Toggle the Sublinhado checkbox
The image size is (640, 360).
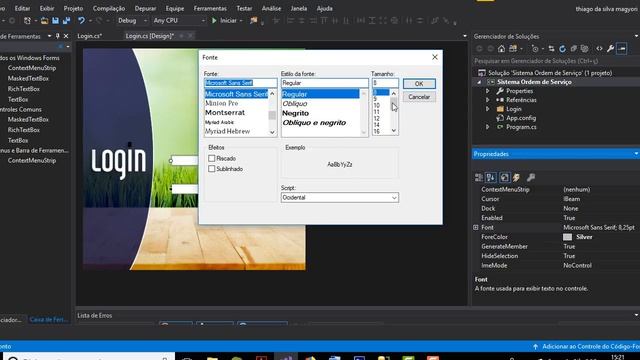[x=211, y=169]
